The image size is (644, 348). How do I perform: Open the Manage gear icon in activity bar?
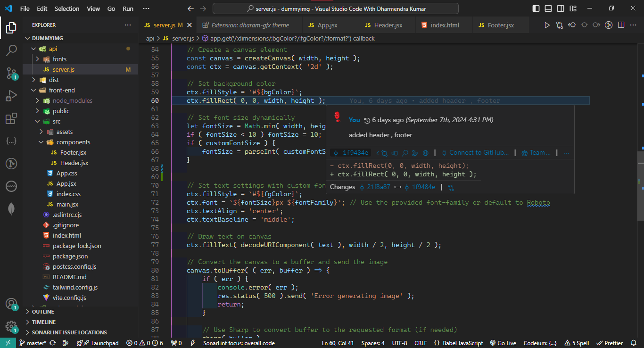coord(11,327)
